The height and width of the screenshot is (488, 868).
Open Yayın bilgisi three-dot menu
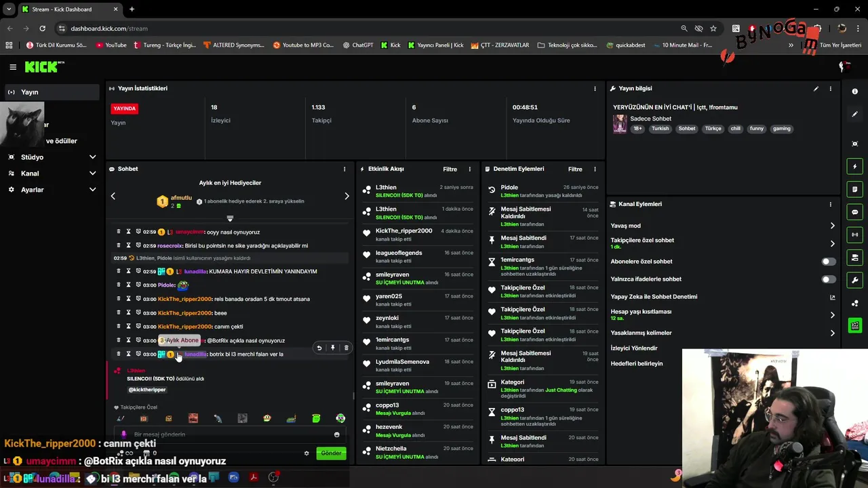point(830,89)
